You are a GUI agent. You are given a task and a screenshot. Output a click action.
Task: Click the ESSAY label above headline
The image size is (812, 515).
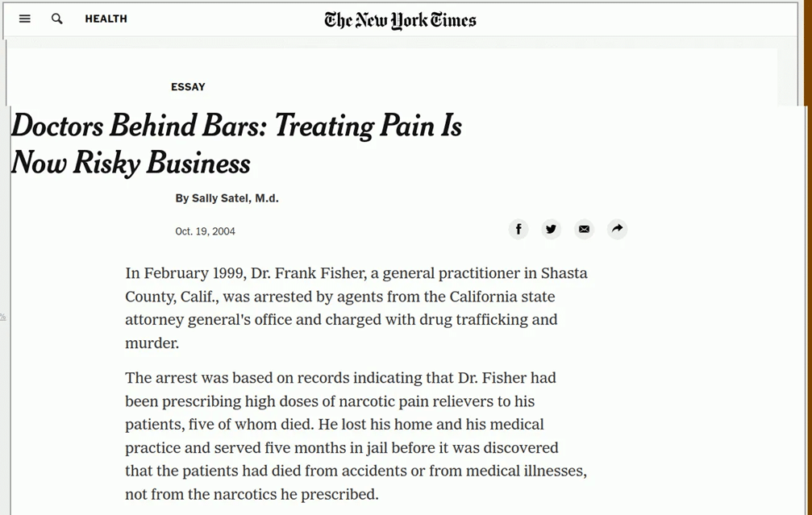(x=188, y=87)
